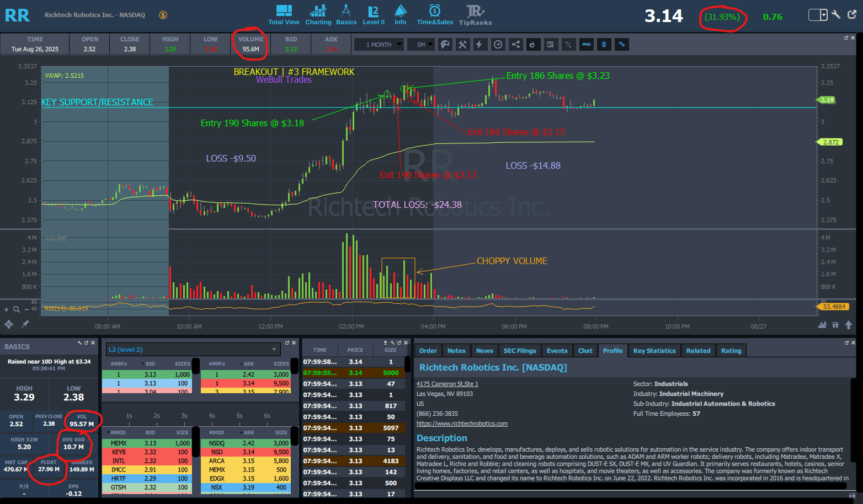Click the magnifier zoom icon on the chart
The width and height of the screenshot is (863, 504).
[17, 309]
